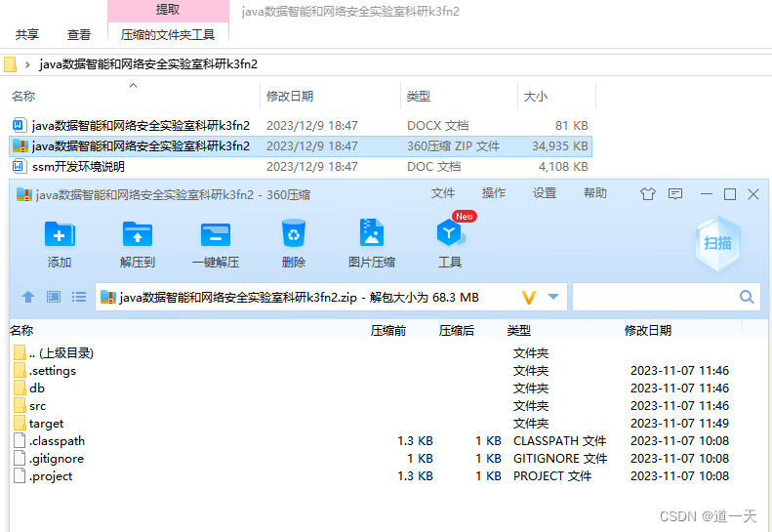Open the 帮助 menu in 360压缩

[594, 193]
